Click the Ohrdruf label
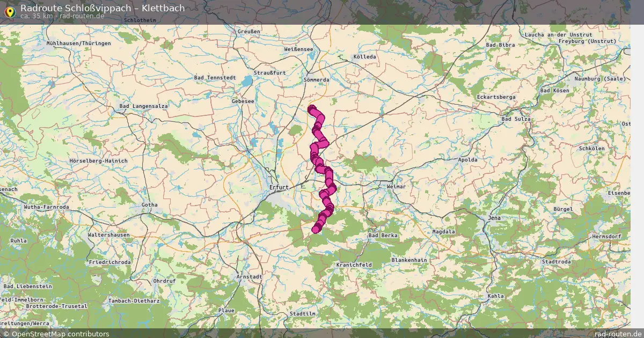Viewport: 644px width, 338px height. point(165,281)
